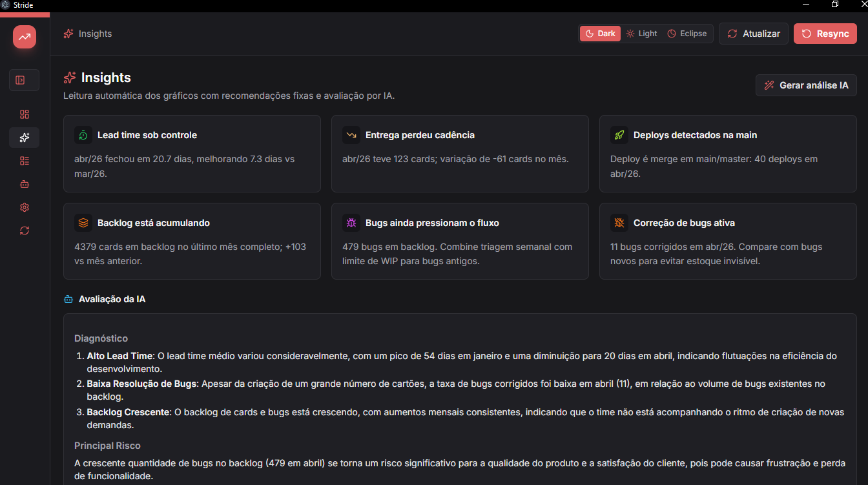Open the robot AI icon in sidebar

[25, 184]
